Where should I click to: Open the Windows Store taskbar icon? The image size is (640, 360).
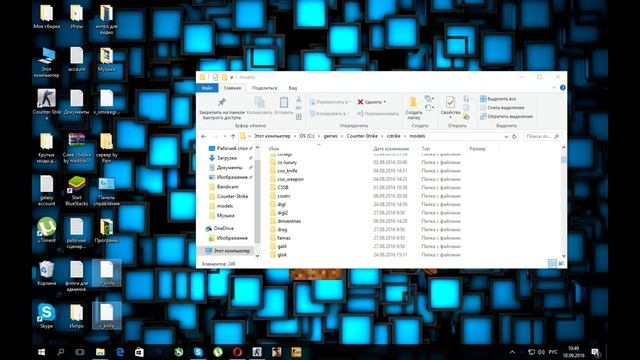click(x=139, y=352)
